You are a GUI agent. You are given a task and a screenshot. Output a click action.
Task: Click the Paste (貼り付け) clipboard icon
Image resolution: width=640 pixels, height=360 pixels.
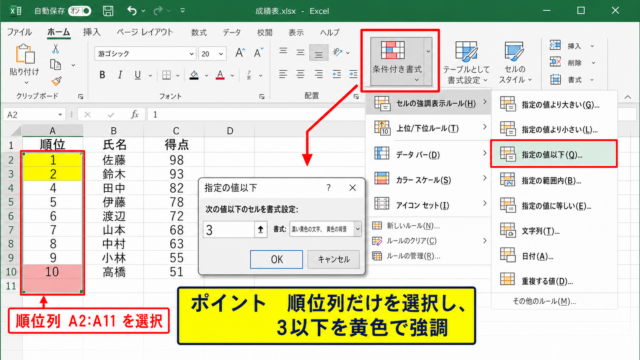pyautogui.click(x=24, y=55)
